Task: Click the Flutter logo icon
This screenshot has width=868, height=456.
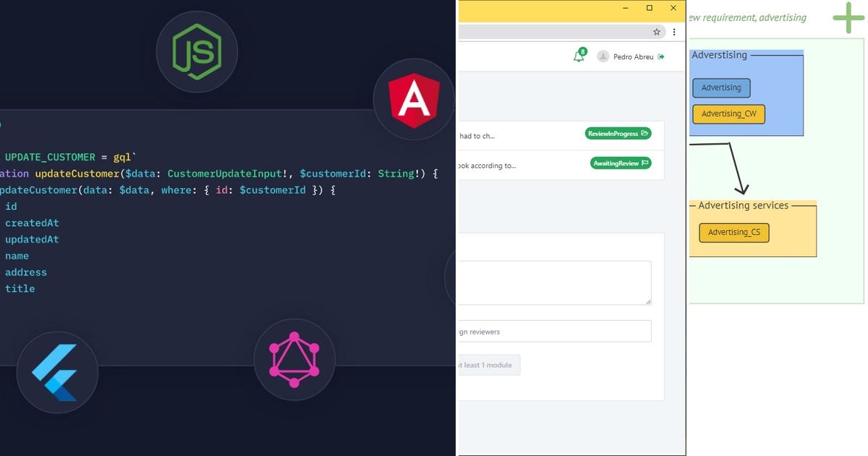Action: point(57,373)
